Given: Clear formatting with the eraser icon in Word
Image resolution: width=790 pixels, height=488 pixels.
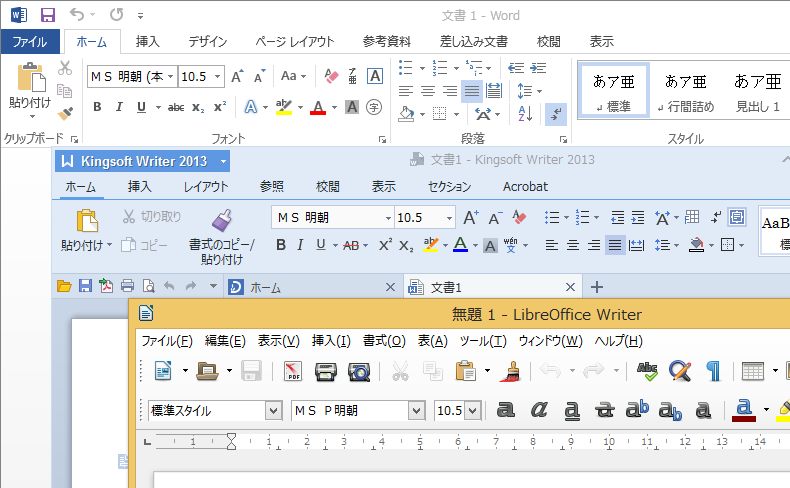Looking at the screenshot, I should [x=331, y=76].
